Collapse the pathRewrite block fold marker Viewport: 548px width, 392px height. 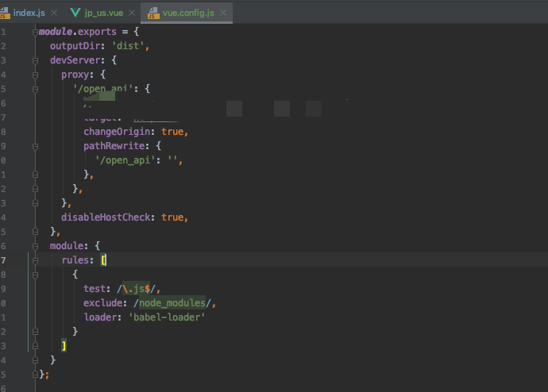pyautogui.click(x=35, y=147)
